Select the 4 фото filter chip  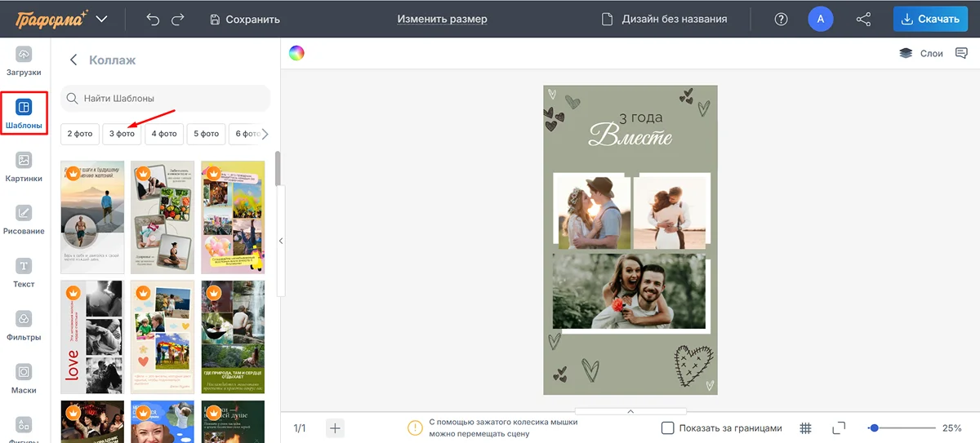pyautogui.click(x=164, y=134)
